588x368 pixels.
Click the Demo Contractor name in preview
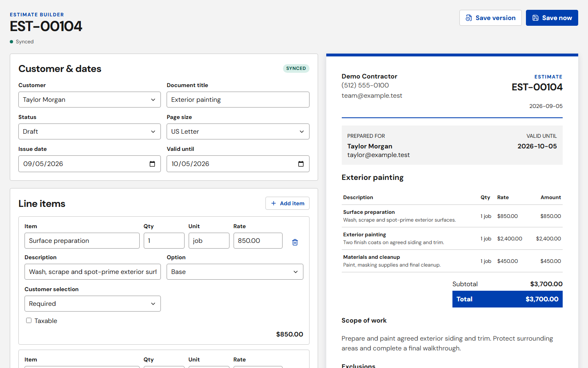click(370, 76)
